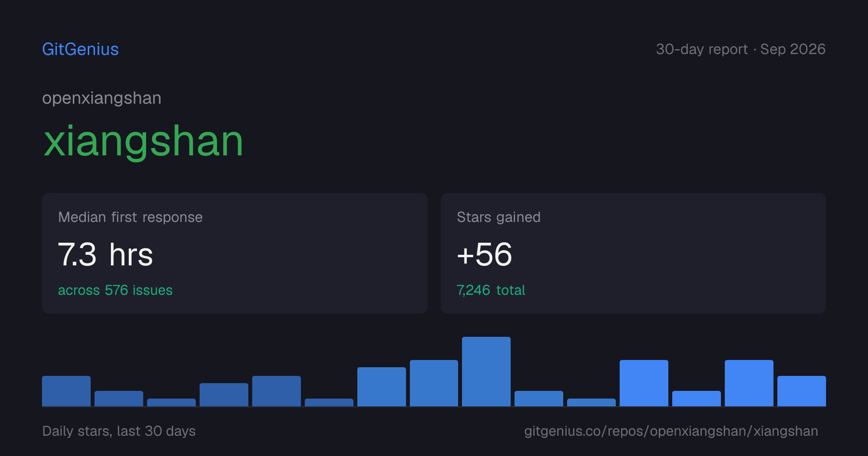Click the 7.3 hrs value

106,254
